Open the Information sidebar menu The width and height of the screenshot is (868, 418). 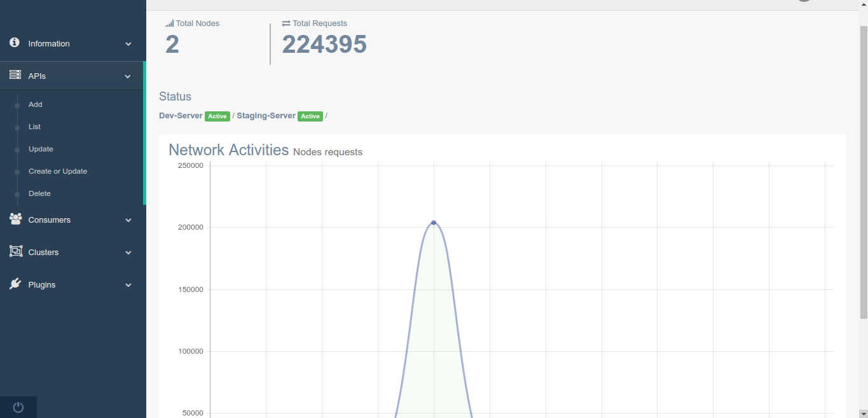click(72, 44)
